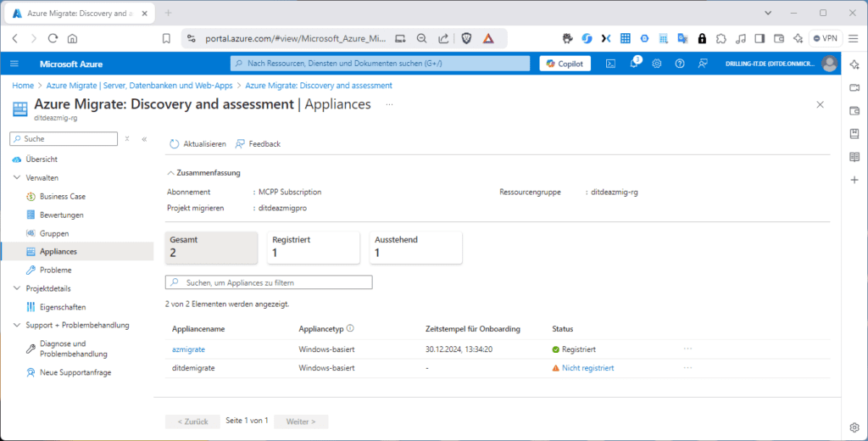Click the Copilot button
Image resolution: width=868 pixels, height=441 pixels.
point(565,64)
